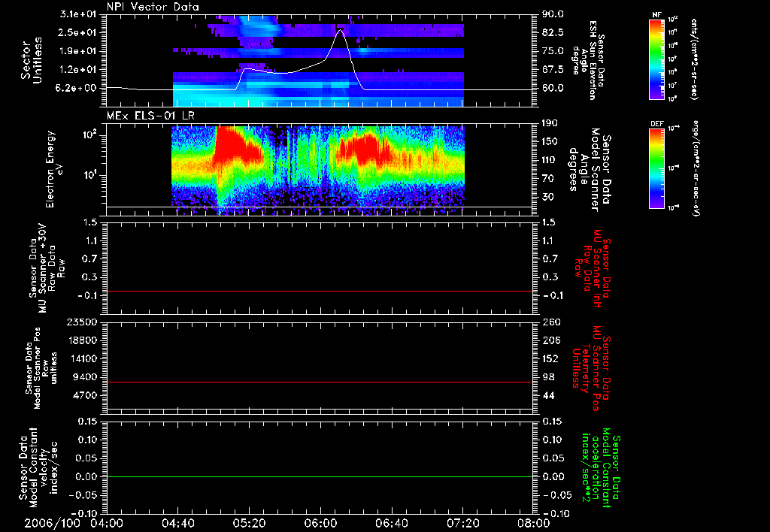Click the 90.0 elevation angle tick value
Screen dimensions: 770x532
pyautogui.click(x=553, y=14)
